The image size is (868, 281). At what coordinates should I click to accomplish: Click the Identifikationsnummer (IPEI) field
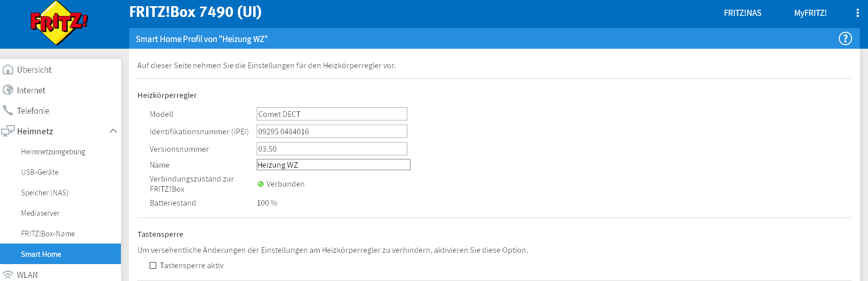[332, 132]
